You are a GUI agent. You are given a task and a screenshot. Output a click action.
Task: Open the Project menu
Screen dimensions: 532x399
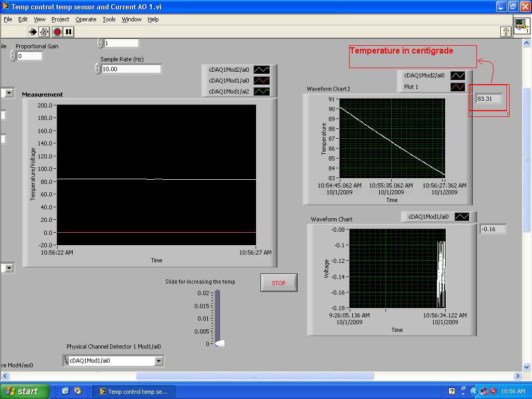coord(60,19)
